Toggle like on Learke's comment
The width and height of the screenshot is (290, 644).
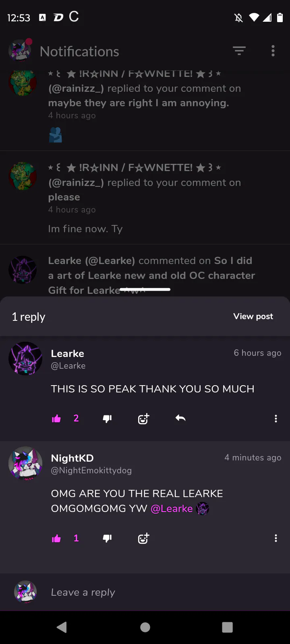pos(56,419)
